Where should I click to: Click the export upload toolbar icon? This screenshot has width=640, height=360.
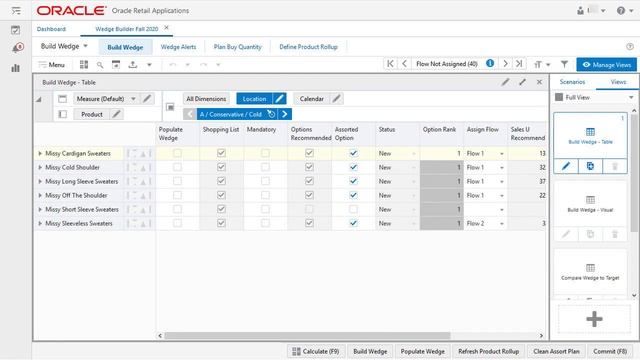pos(133,64)
